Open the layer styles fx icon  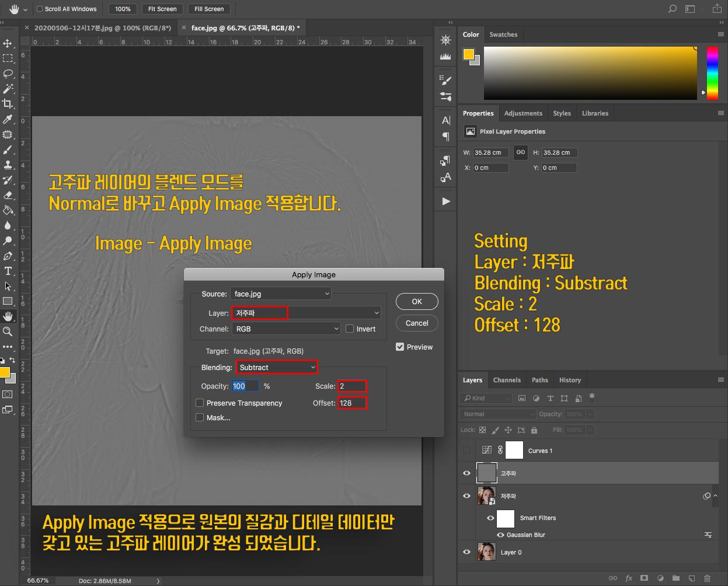(629, 578)
